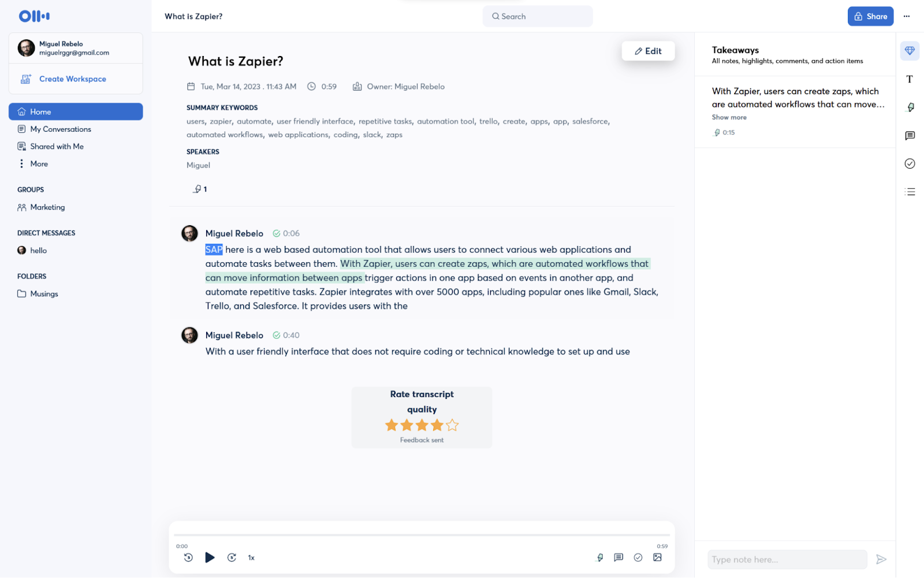Open the takeaways gem icon

click(x=910, y=51)
